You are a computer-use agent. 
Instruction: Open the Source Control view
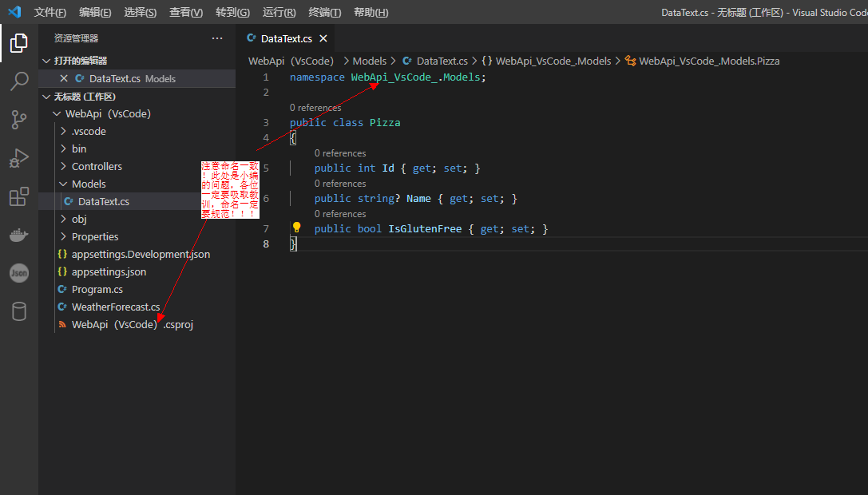point(18,120)
